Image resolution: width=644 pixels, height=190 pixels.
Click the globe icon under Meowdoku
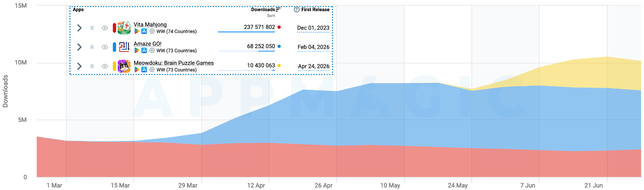tap(152, 70)
